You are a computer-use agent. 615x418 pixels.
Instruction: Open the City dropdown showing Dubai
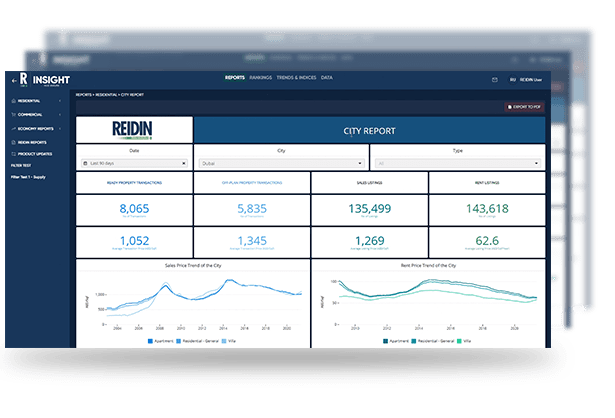pyautogui.click(x=281, y=163)
